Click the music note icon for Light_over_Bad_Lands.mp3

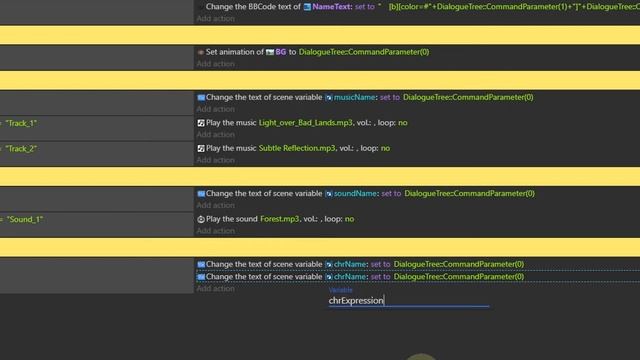coord(201,123)
